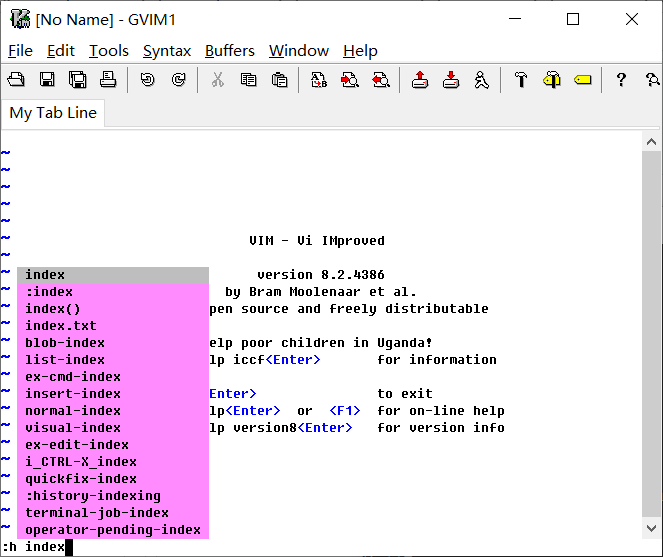Click the scrollbar up arrow

(651, 142)
